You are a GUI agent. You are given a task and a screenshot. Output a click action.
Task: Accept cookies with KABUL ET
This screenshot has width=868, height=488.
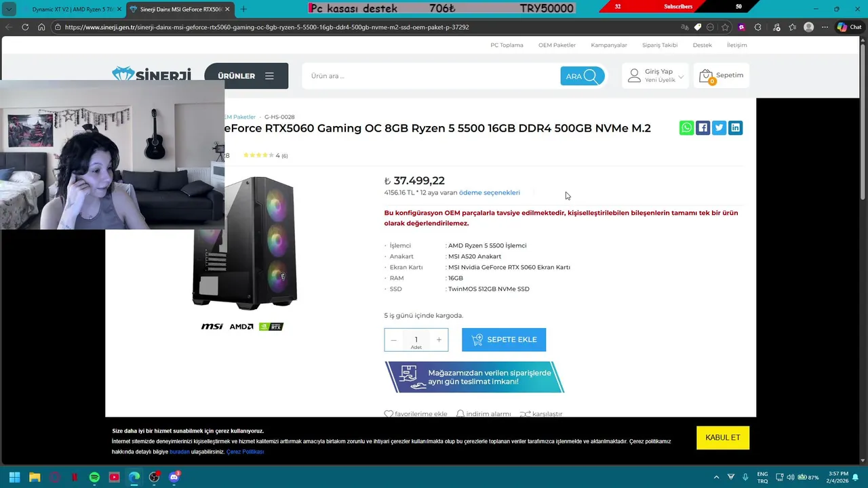coord(723,437)
